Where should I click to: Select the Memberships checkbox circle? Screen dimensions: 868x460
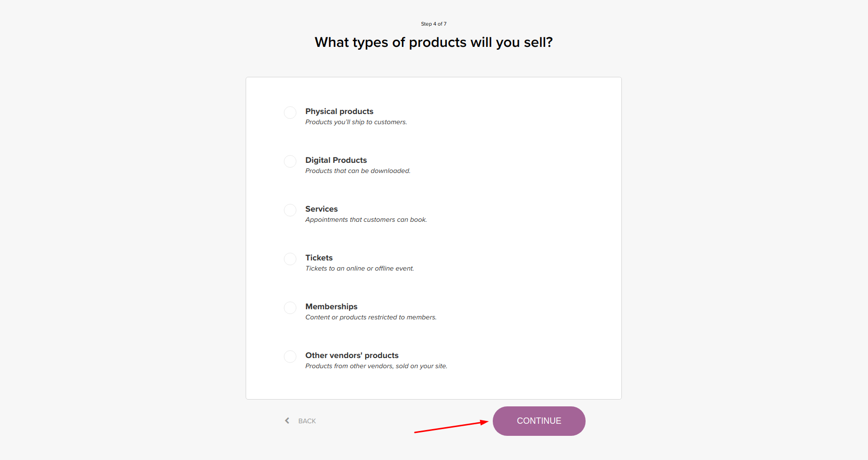pyautogui.click(x=290, y=308)
